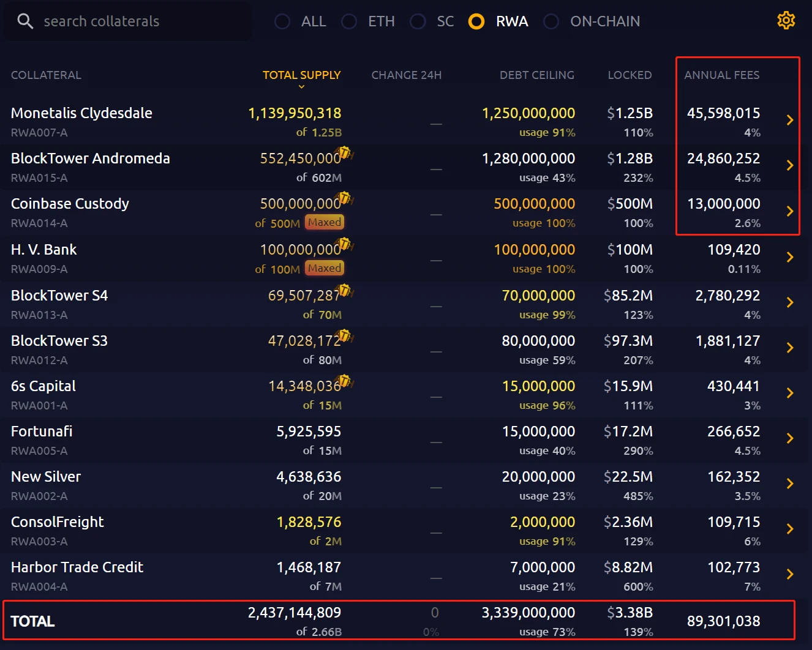Viewport: 812px width, 650px height.
Task: Select the ETH filter radio button
Action: (349, 21)
